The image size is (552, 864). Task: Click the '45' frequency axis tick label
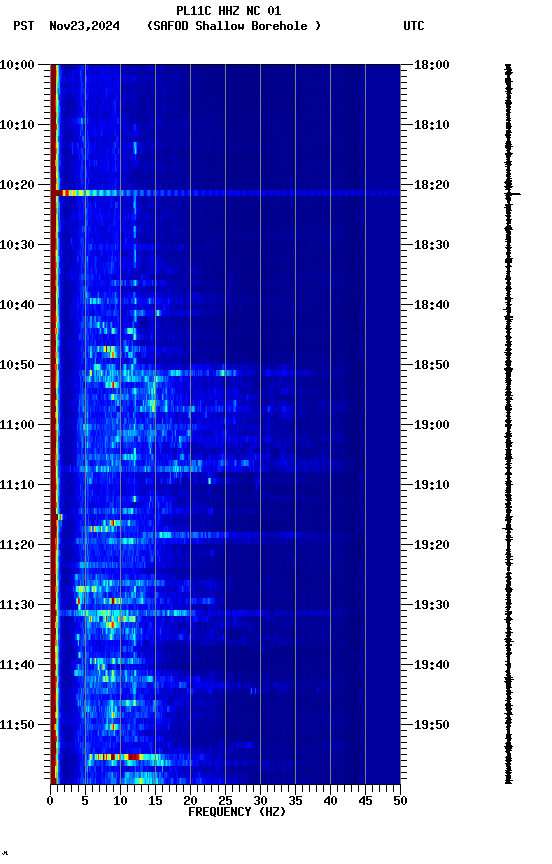tap(365, 801)
